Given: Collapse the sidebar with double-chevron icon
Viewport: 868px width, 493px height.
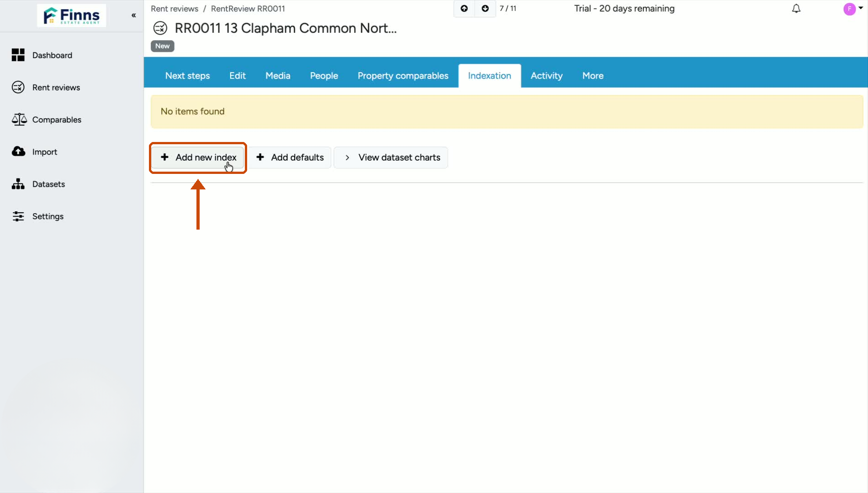Looking at the screenshot, I should point(134,16).
